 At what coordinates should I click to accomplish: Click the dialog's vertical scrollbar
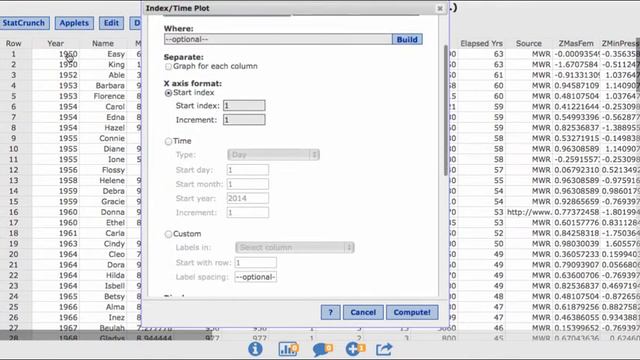[x=445, y=110]
